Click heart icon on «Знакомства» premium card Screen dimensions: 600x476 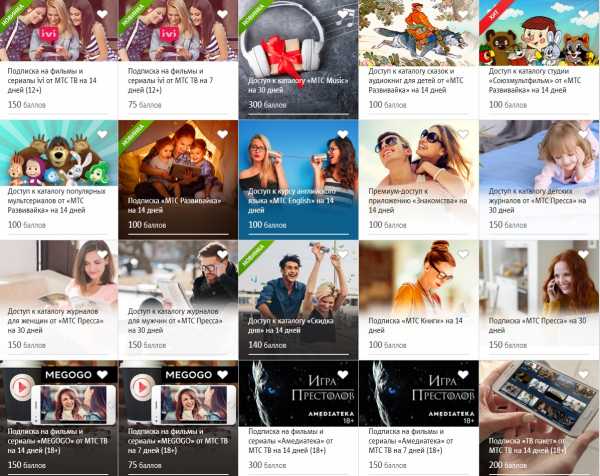click(x=462, y=135)
